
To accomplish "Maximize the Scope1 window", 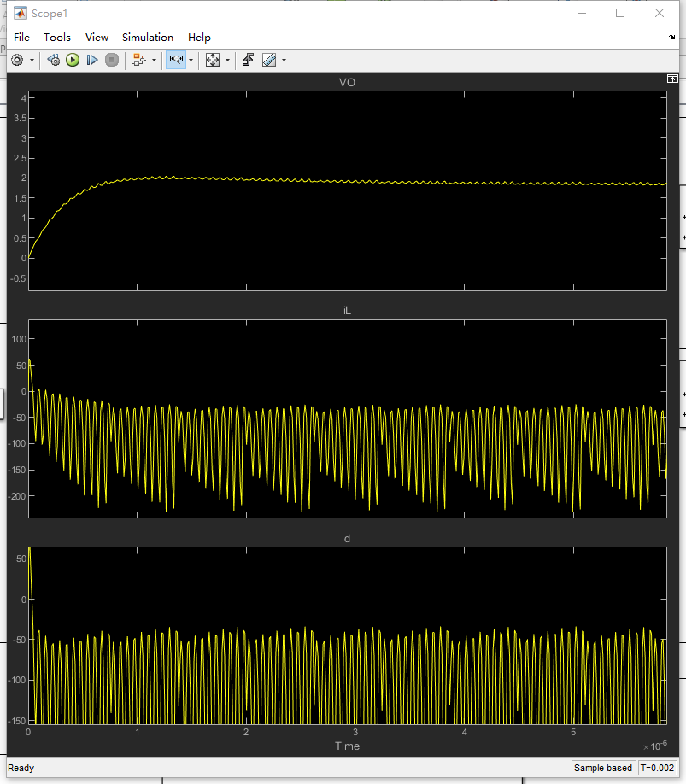I will 620,14.
